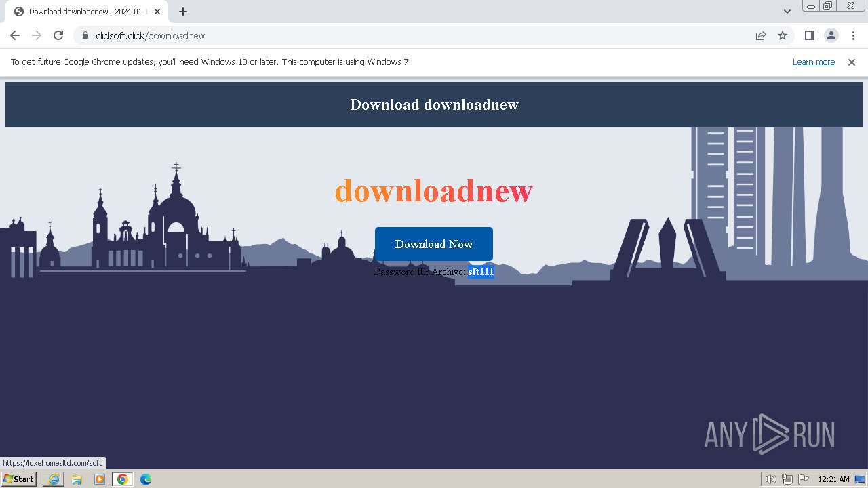
Task: Click the Download Now button
Action: coord(434,244)
